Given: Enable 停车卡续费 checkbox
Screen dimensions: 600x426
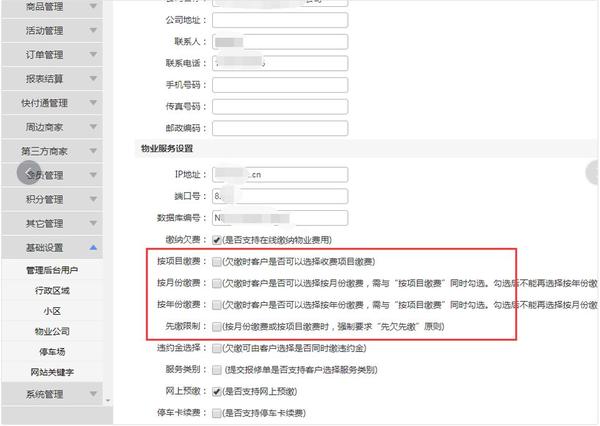Looking at the screenshot, I should pyautogui.click(x=217, y=413).
